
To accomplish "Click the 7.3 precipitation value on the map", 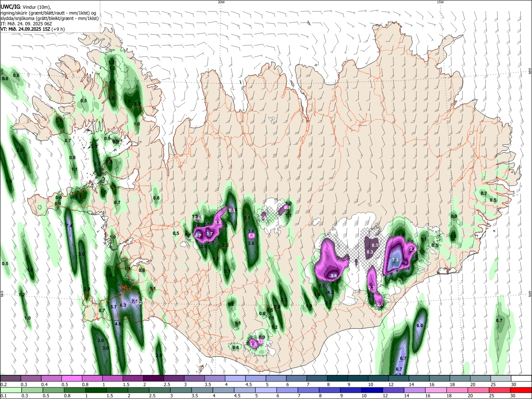I will [x=395, y=260].
